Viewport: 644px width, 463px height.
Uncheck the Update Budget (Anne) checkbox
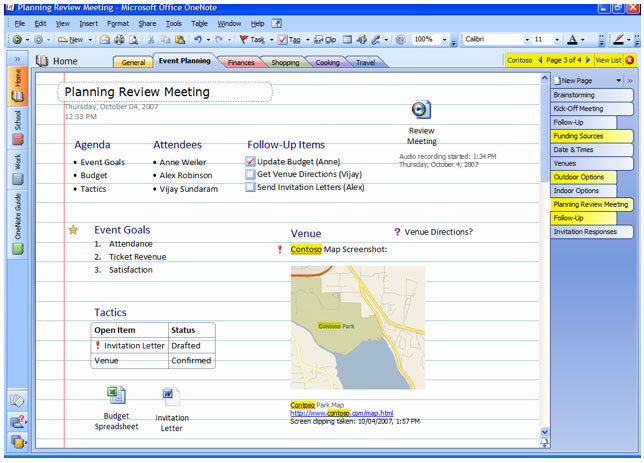click(x=251, y=161)
